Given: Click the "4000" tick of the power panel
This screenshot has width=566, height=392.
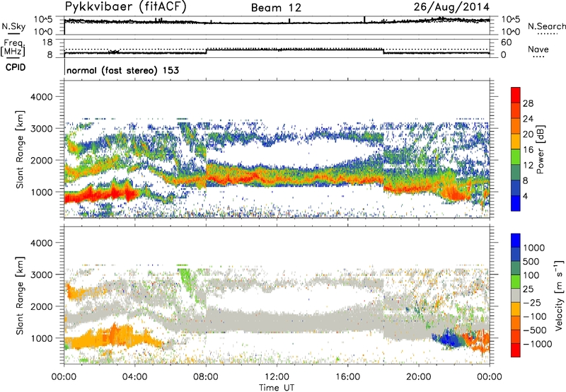Looking at the screenshot, I should click(41, 97).
